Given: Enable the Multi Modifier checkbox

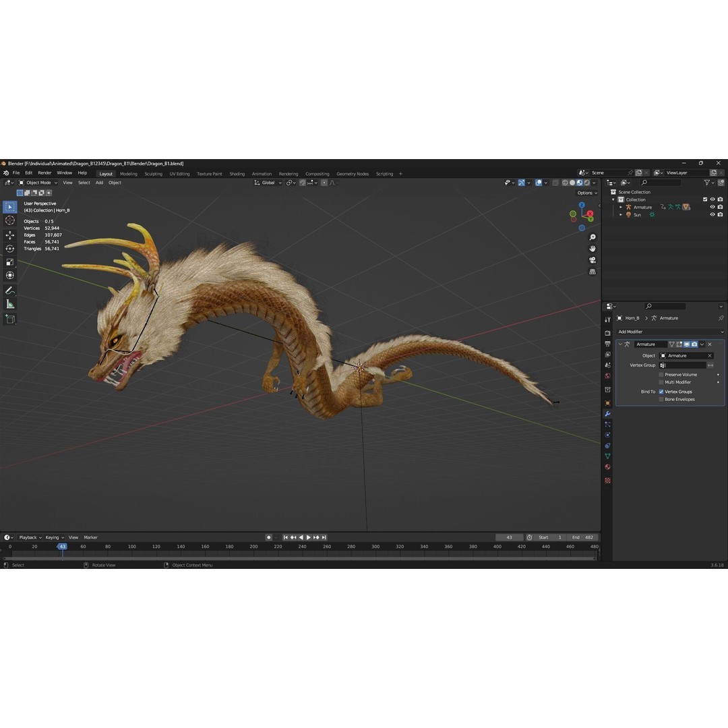Looking at the screenshot, I should tap(661, 382).
